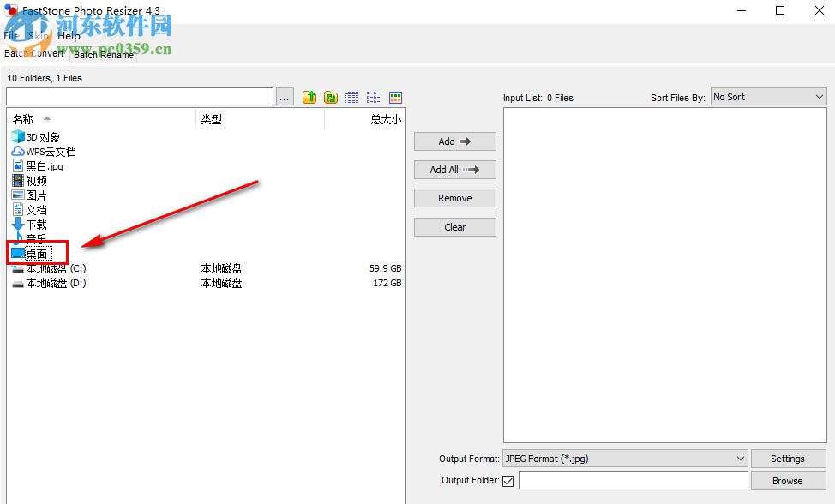Click the Remove button
Image resolution: width=835 pixels, height=504 pixels.
click(x=454, y=198)
